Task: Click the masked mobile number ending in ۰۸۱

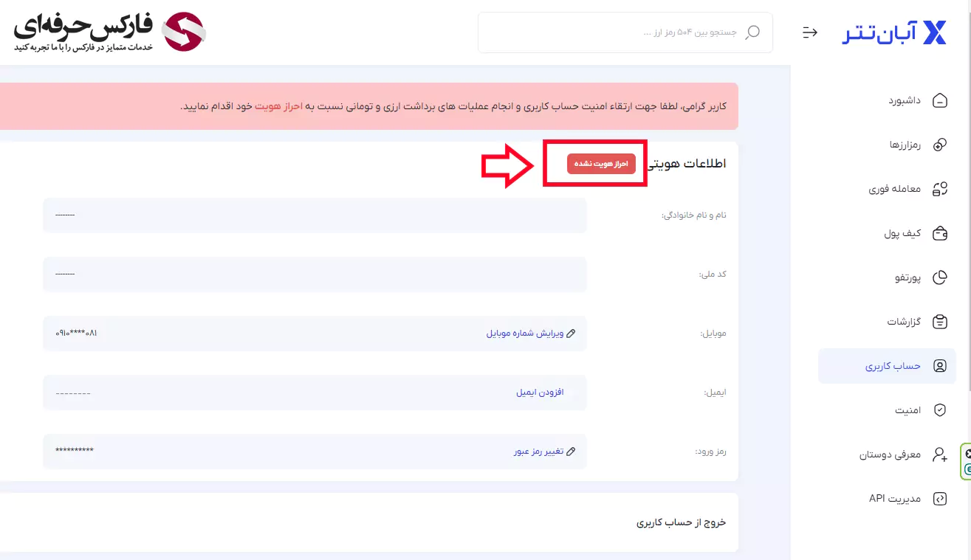Action: point(76,333)
